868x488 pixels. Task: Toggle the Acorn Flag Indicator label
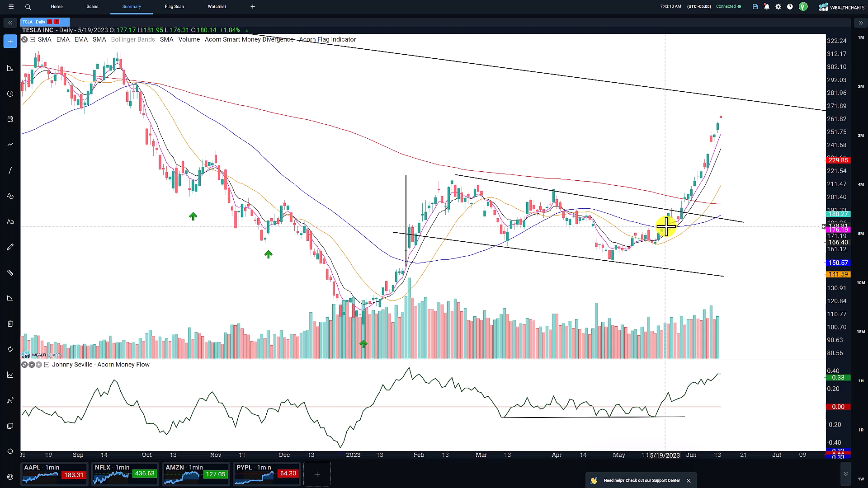click(327, 40)
